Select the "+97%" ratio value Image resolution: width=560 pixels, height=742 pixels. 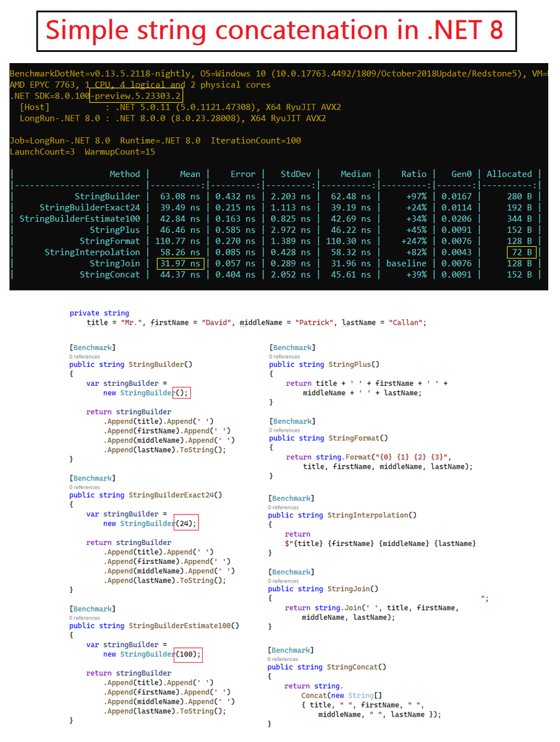417,196
